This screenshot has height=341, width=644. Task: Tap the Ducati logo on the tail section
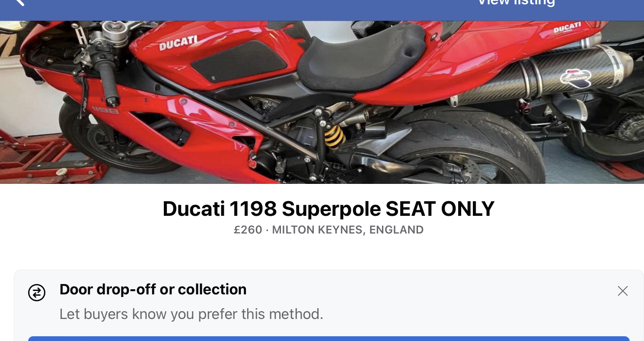(567, 28)
